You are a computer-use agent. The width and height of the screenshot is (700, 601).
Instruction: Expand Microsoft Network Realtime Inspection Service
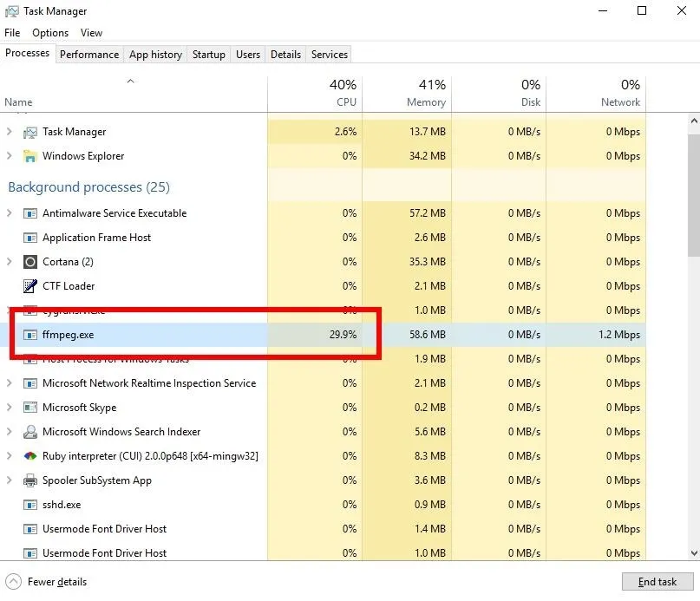pyautogui.click(x=9, y=383)
